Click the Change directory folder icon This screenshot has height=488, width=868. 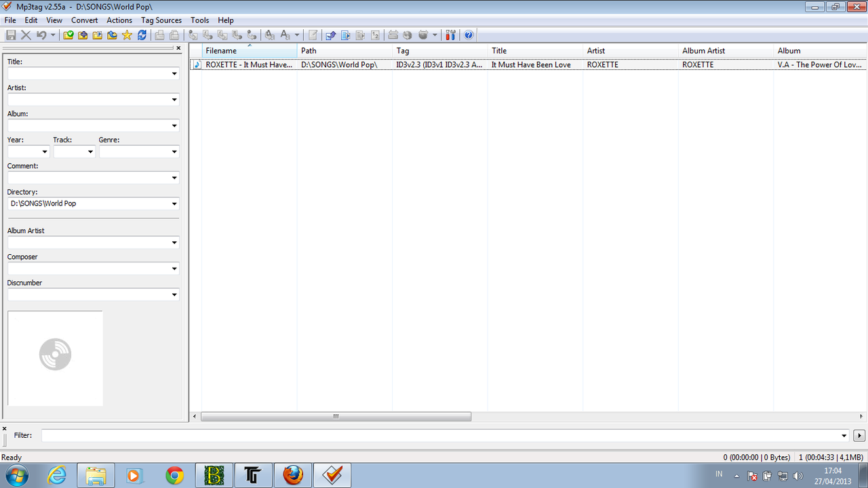tap(68, 35)
